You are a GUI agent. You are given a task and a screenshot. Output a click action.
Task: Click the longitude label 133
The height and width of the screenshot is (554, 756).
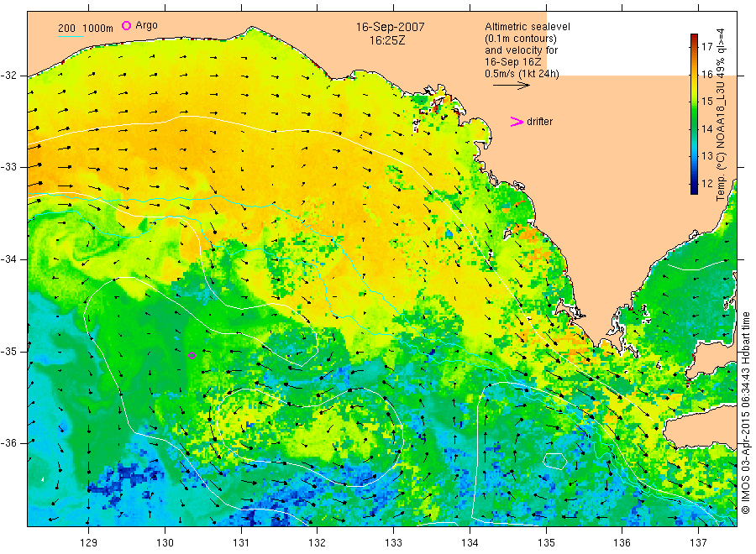pos(393,543)
